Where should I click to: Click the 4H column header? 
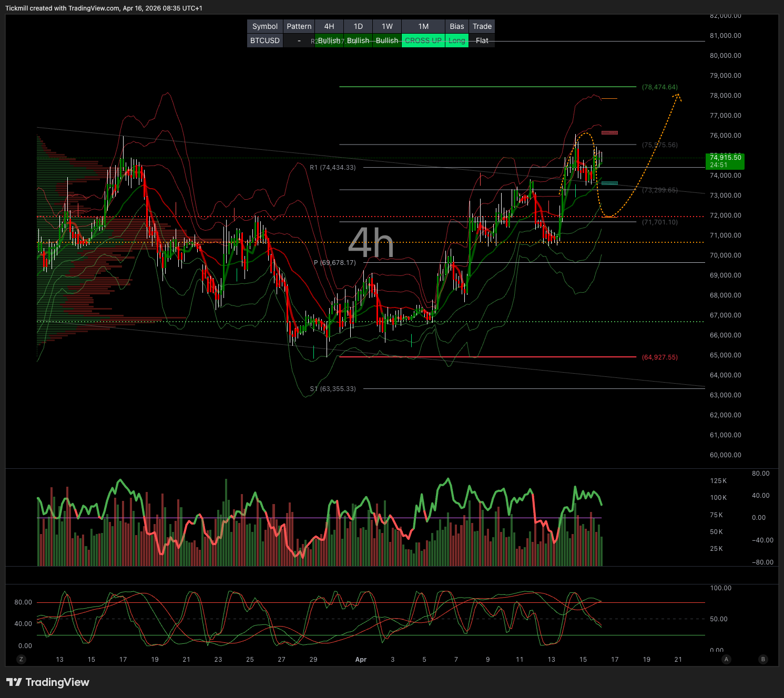329,26
